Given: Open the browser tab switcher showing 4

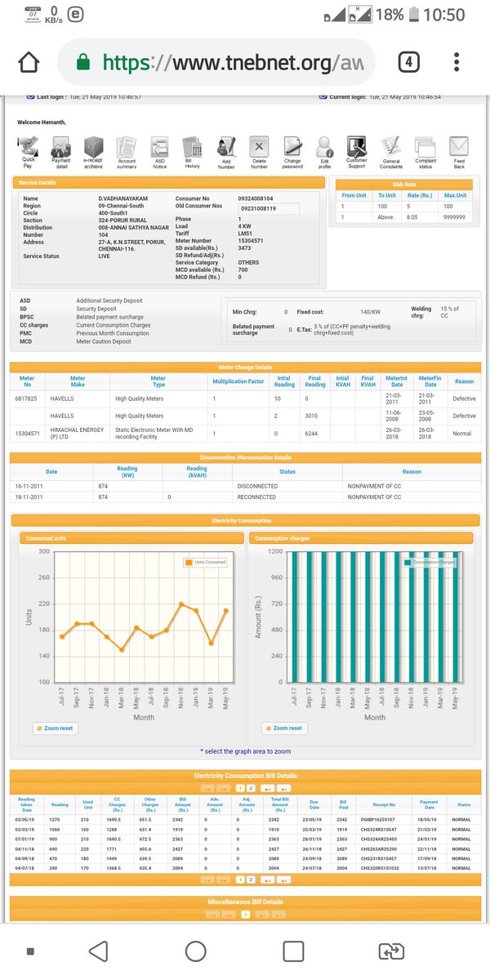Looking at the screenshot, I should pyautogui.click(x=408, y=62).
